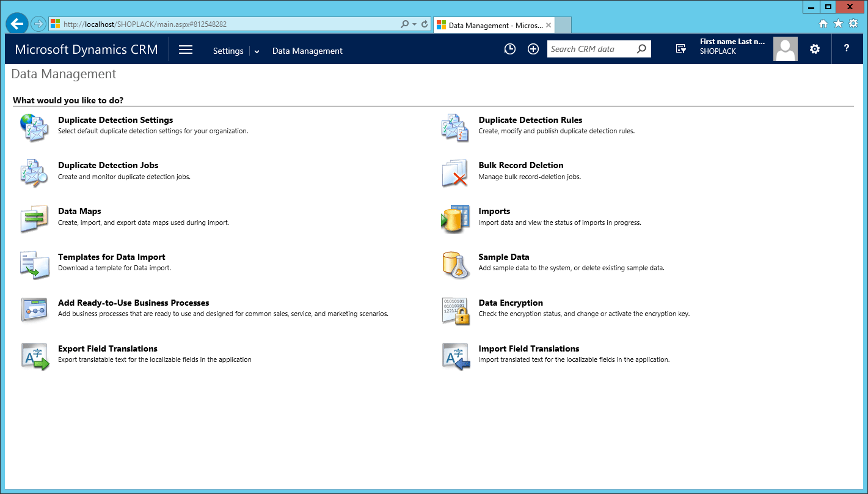Open the advanced find icon
This screenshot has height=494, width=868.
click(681, 49)
